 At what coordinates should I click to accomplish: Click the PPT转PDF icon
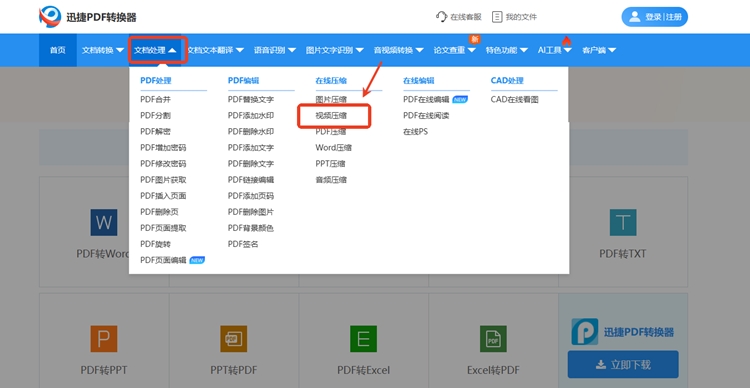pyautogui.click(x=233, y=339)
